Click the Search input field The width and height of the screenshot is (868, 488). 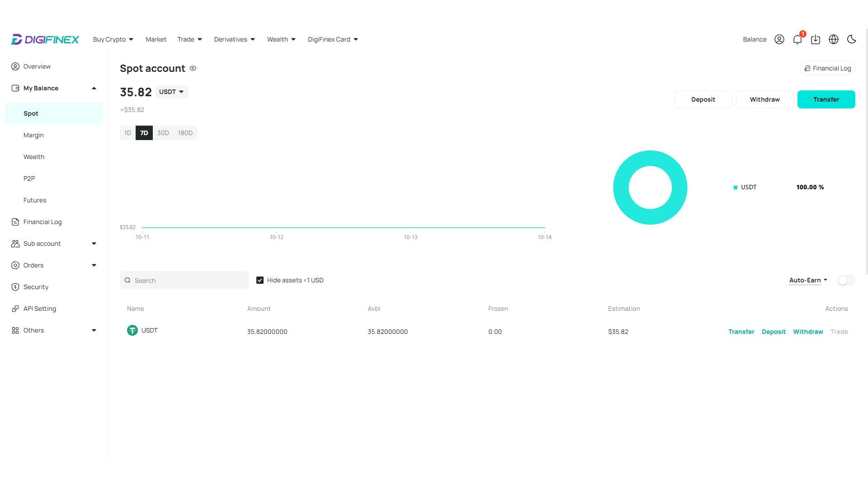[184, 280]
